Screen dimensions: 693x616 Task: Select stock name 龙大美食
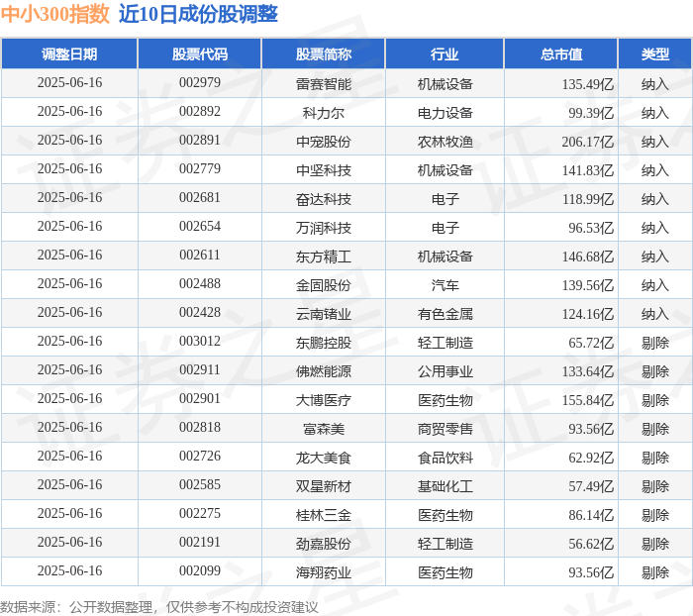tap(324, 458)
